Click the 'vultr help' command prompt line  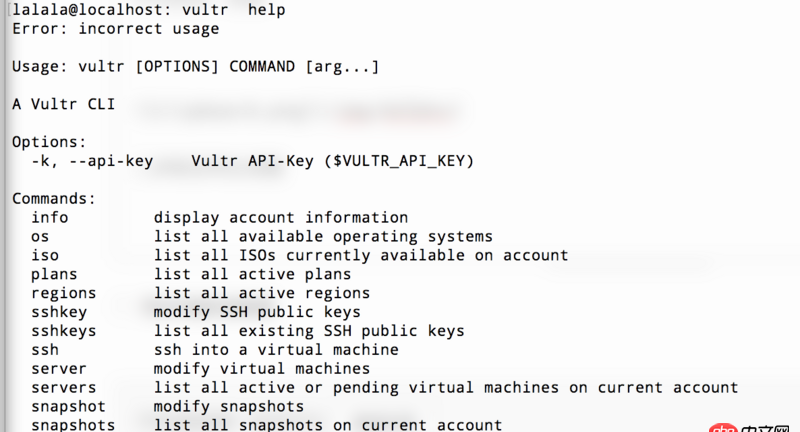pos(148,10)
